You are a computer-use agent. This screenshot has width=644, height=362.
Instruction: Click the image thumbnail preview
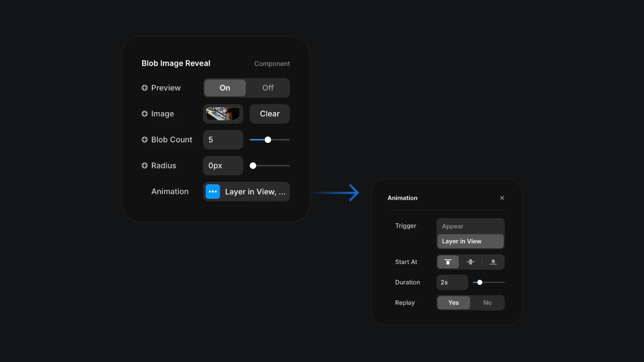coord(223,114)
